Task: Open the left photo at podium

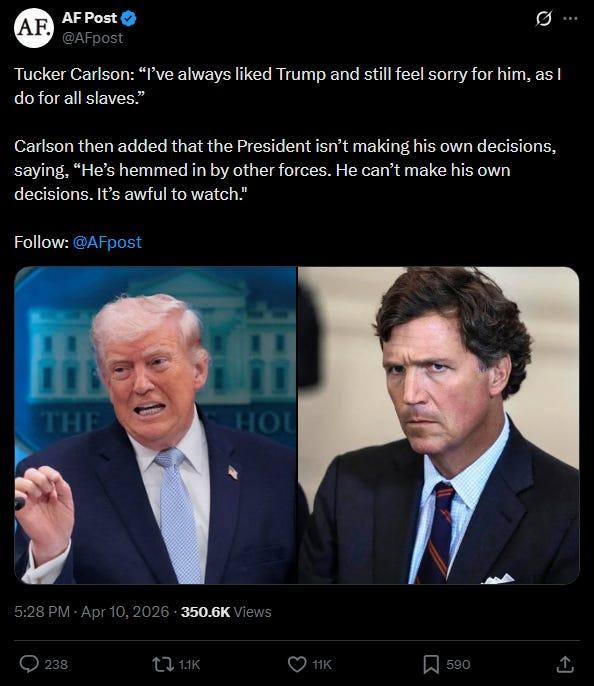Action: [155, 425]
